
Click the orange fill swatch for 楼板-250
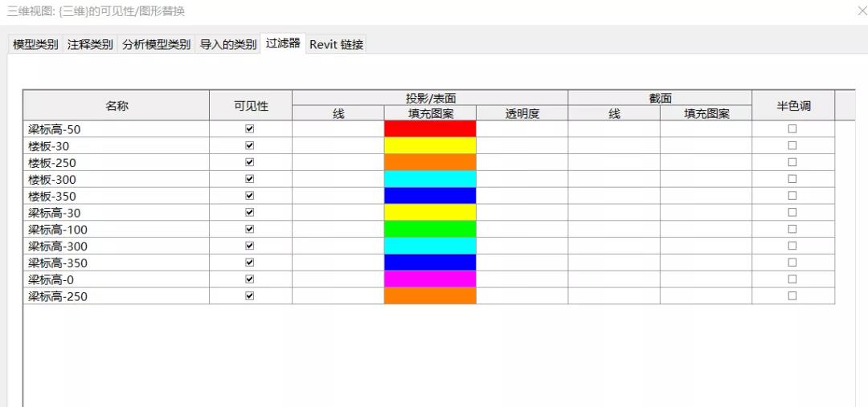[x=430, y=162]
